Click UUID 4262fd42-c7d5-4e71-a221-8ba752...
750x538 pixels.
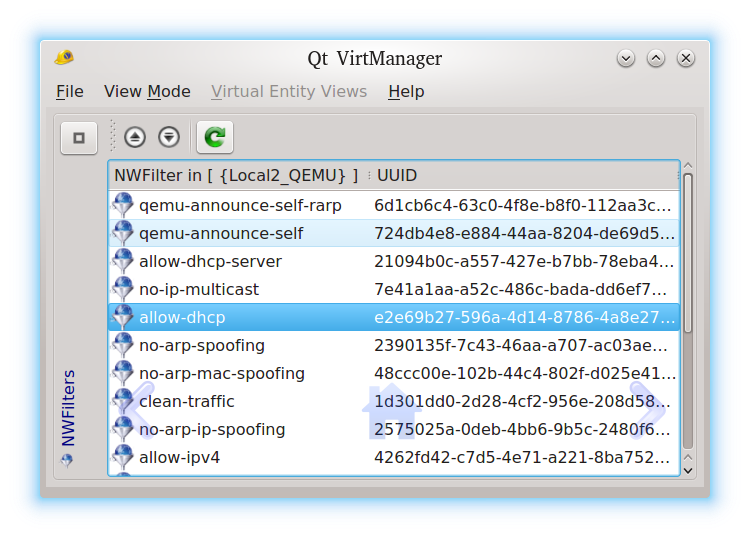522,457
